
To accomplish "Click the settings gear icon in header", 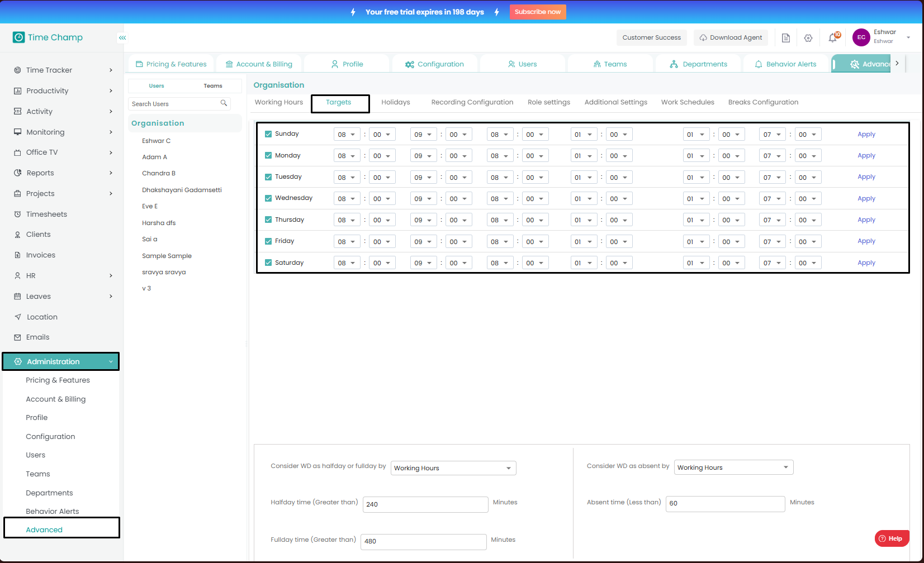I will tap(808, 38).
